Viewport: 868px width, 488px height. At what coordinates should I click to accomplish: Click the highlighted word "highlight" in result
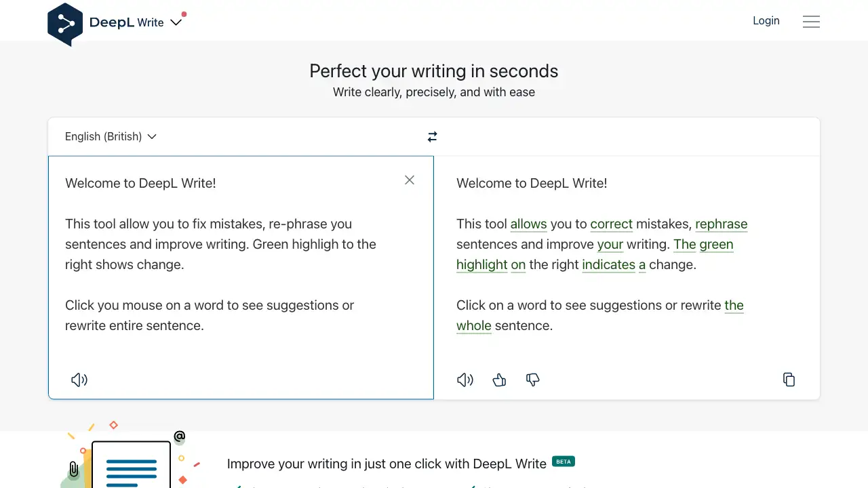(481, 265)
